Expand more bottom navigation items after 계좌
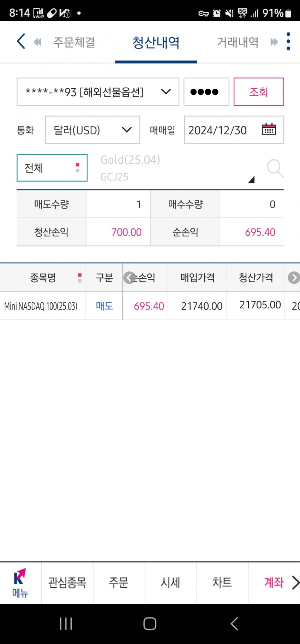 click(x=295, y=583)
